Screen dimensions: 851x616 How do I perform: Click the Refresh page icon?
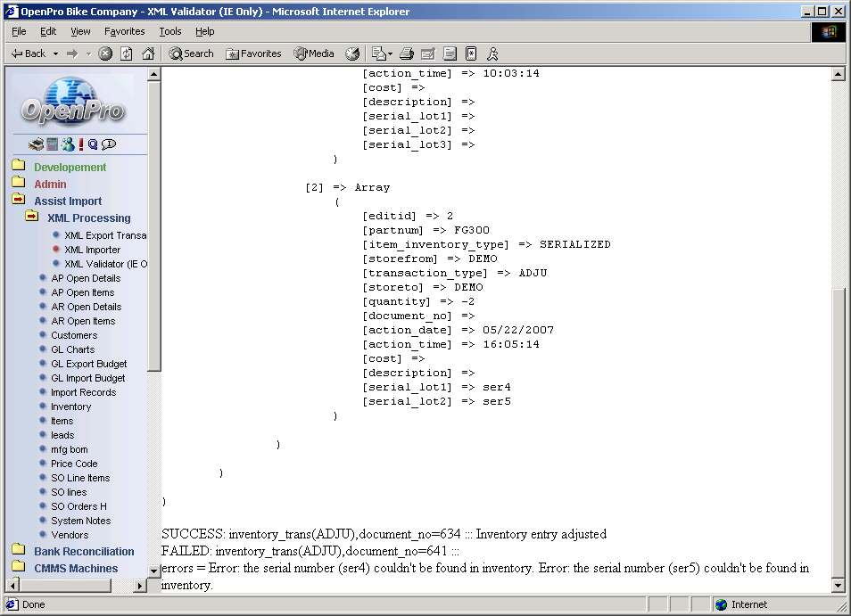click(x=127, y=53)
